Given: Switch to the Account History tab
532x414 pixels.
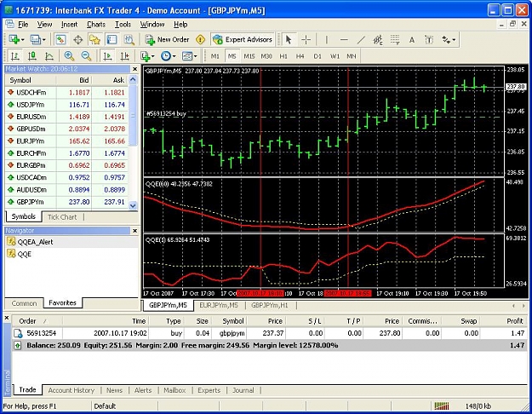Looking at the screenshot, I should (x=72, y=390).
